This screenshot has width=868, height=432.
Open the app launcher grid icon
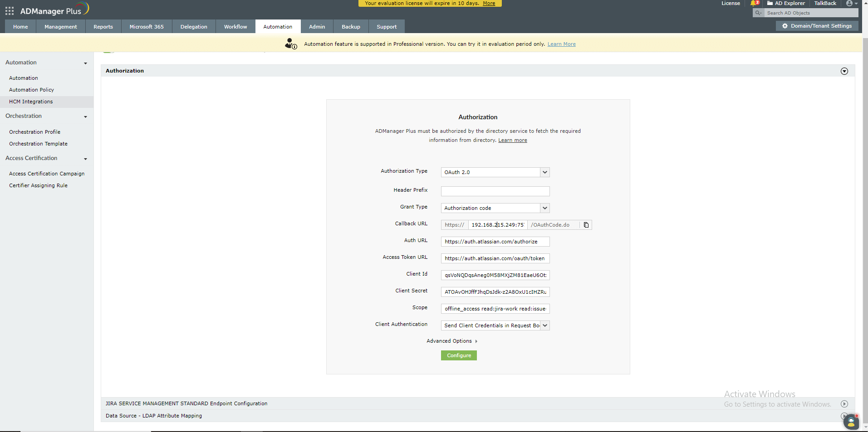coord(9,10)
